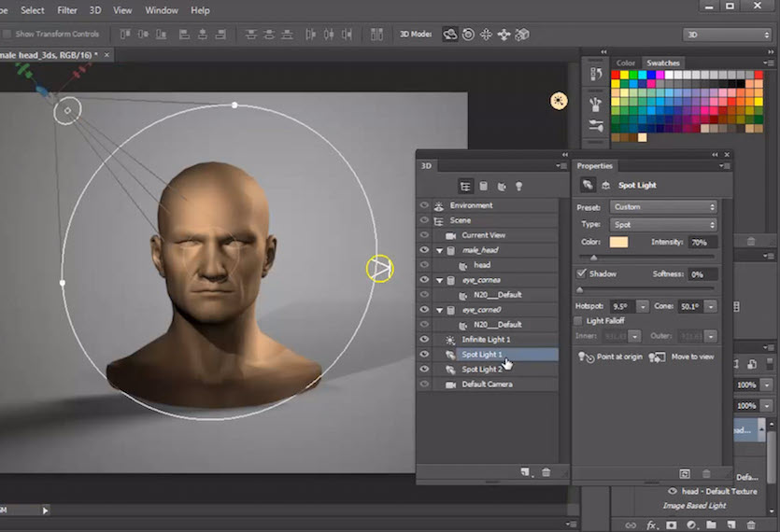Open Cone angle dropdown arrow

pos(712,306)
